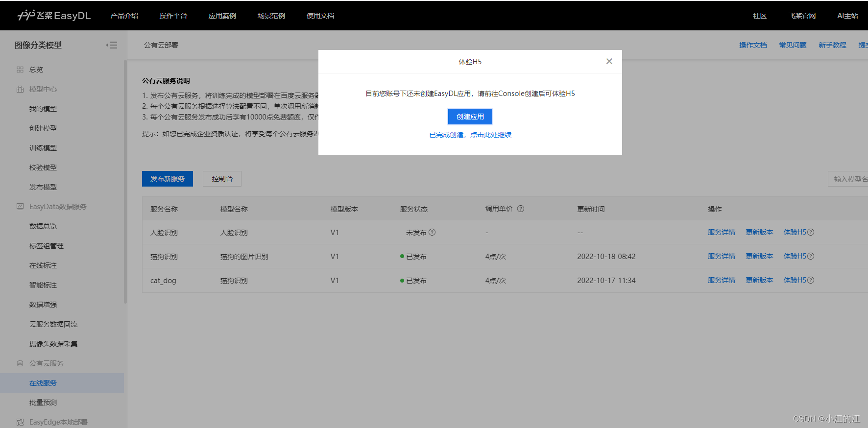Image resolution: width=868 pixels, height=428 pixels.
Task: Open the 应用案例 menu
Action: point(222,16)
